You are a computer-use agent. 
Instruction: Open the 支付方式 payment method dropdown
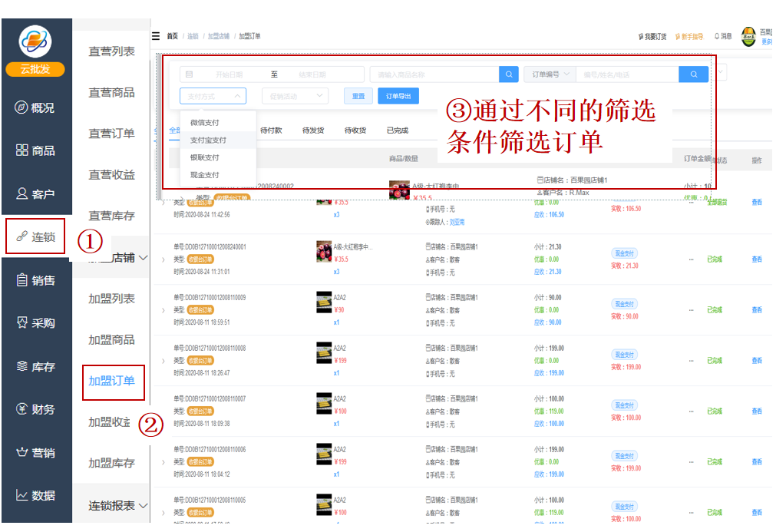213,96
